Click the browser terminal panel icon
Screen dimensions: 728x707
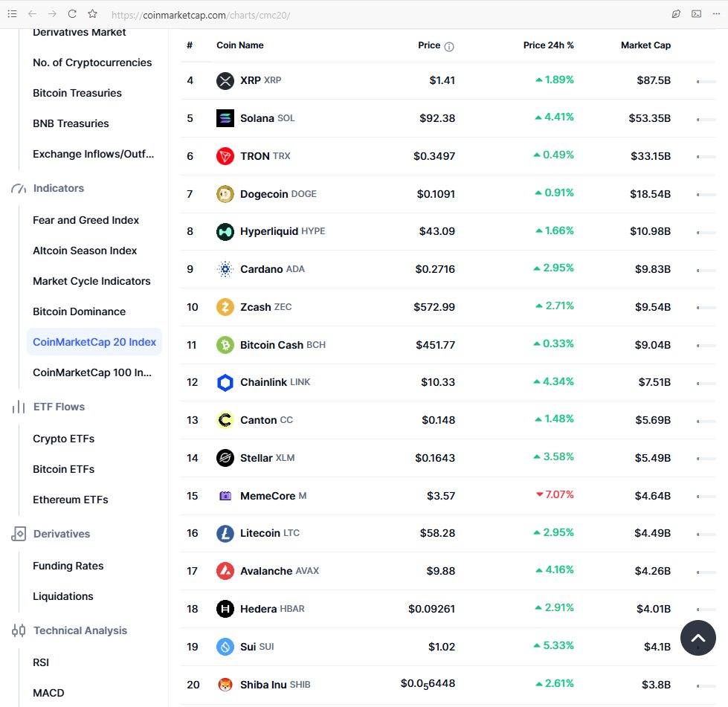pyautogui.click(x=697, y=14)
